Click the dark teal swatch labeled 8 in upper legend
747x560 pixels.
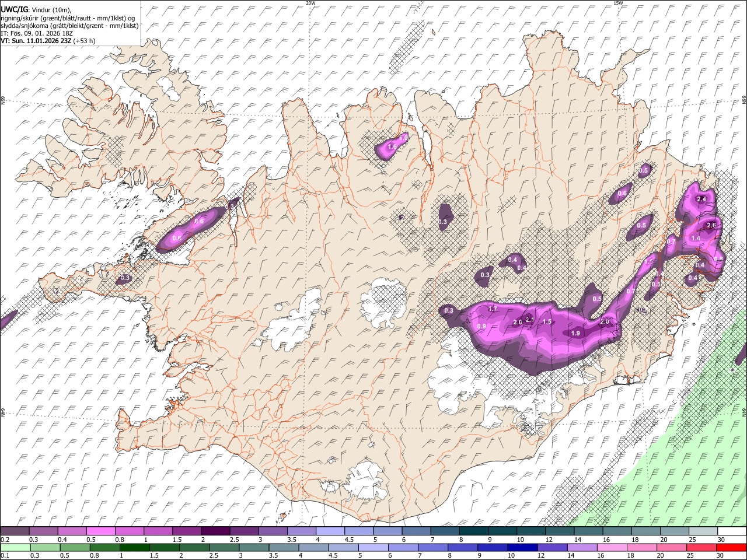tap(473, 531)
